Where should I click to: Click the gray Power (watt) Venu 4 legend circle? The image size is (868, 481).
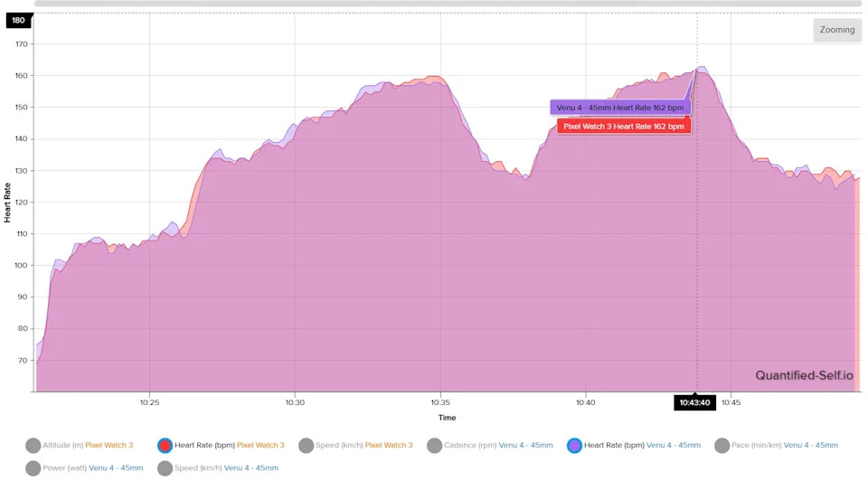[x=33, y=467]
